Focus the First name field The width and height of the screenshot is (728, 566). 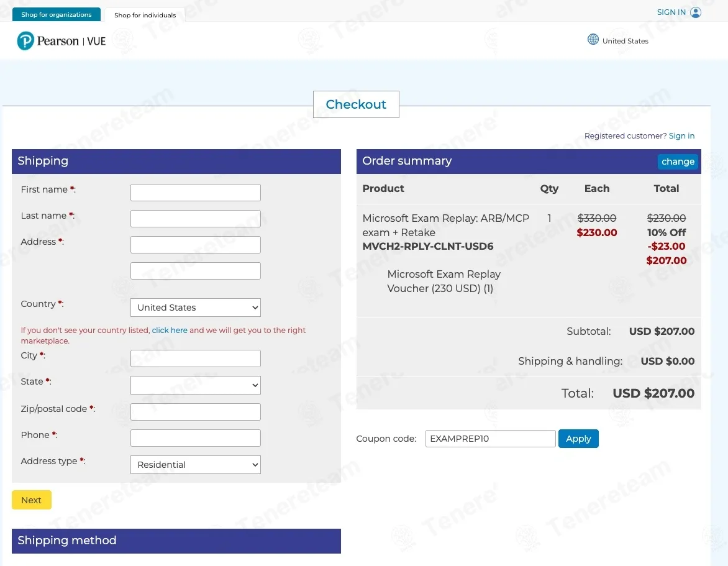196,193
